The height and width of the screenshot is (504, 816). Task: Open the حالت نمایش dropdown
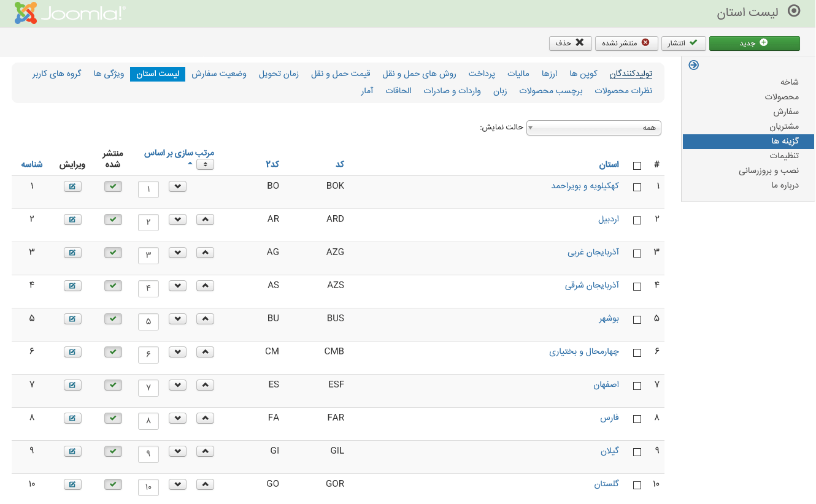593,128
